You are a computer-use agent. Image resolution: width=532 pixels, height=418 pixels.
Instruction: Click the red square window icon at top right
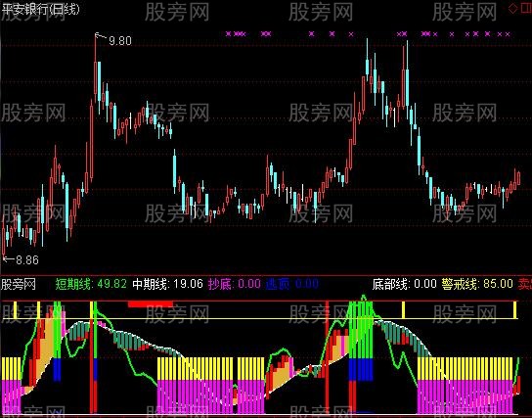(x=526, y=8)
